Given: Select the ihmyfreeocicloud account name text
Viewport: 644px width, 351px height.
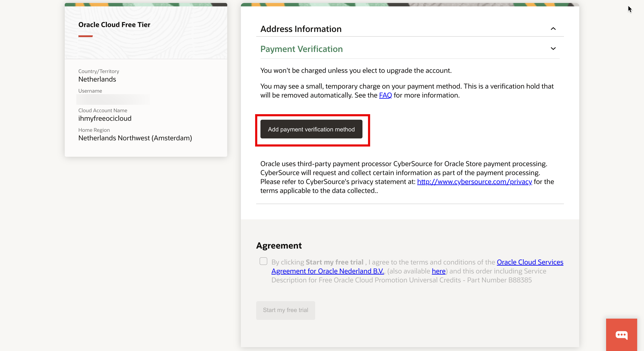Looking at the screenshot, I should 105,118.
